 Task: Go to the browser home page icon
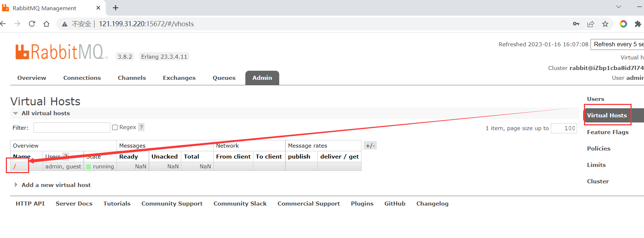(x=46, y=24)
